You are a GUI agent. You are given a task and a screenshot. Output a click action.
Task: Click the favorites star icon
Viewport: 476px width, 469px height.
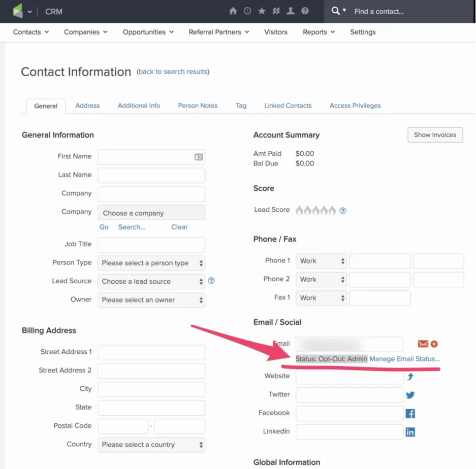(262, 11)
